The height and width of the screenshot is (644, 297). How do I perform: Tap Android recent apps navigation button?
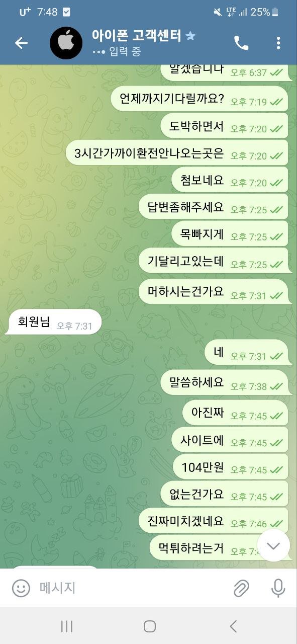click(x=66, y=626)
